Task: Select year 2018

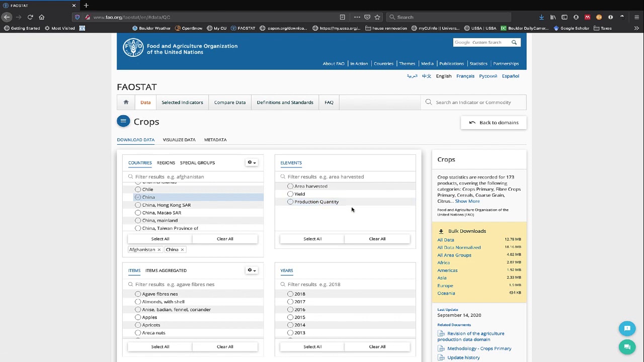Action: pyautogui.click(x=290, y=294)
